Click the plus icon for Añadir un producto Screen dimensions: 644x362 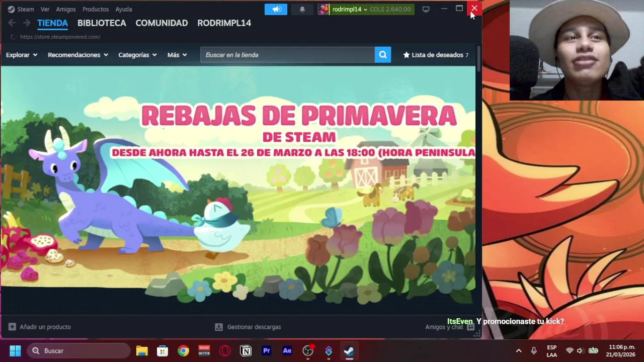click(12, 327)
